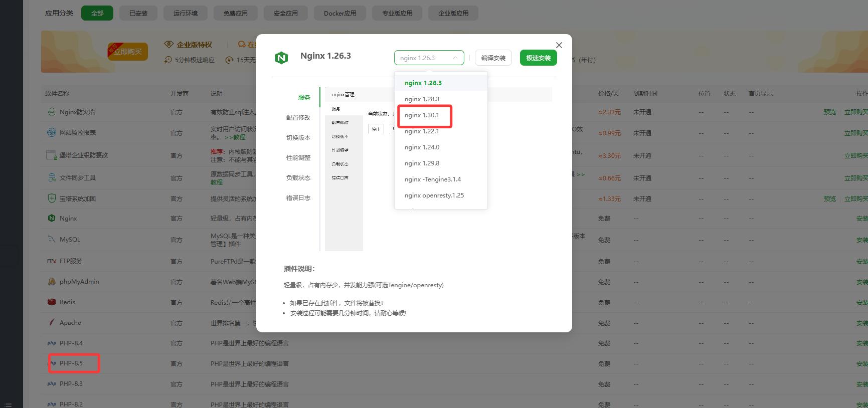The image size is (868, 408).
Task: Filter apps by 安全应用 category
Action: (286, 13)
